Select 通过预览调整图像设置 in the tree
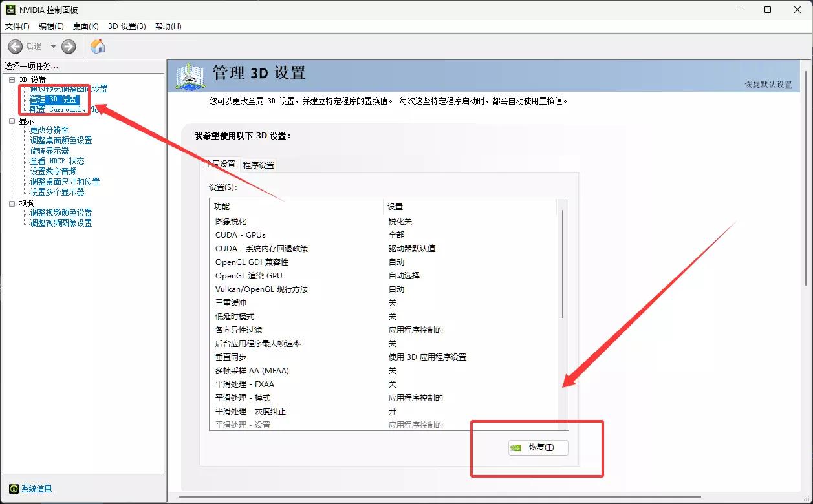The image size is (813, 504). pos(69,89)
